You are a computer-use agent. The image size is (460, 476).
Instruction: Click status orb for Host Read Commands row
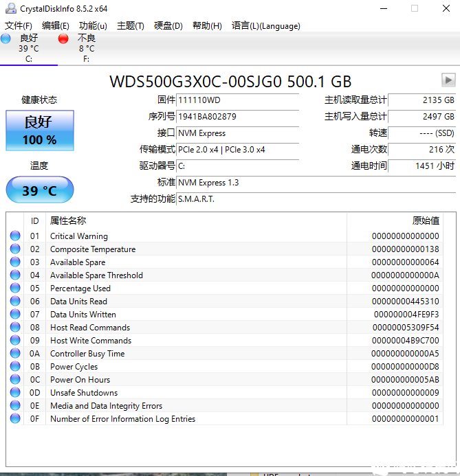tap(15, 327)
